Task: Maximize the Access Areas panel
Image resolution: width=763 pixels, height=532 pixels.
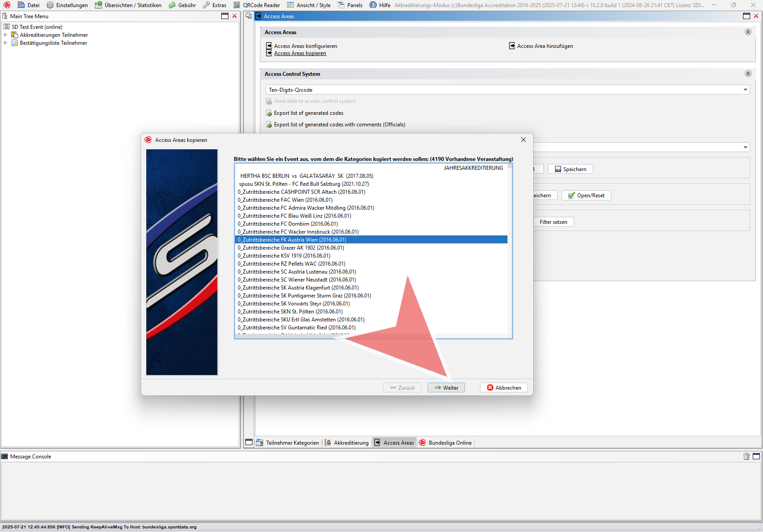Action: [x=747, y=16]
